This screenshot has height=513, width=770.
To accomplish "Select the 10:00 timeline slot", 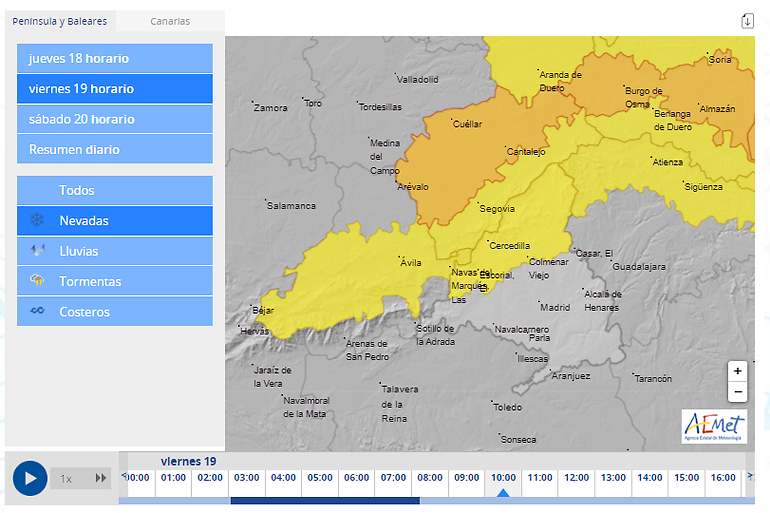I will [503, 478].
